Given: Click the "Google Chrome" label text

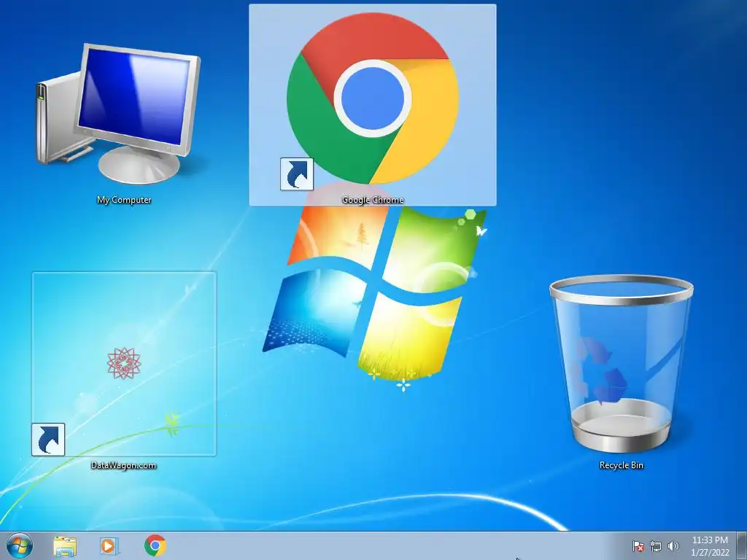Looking at the screenshot, I should (x=373, y=200).
